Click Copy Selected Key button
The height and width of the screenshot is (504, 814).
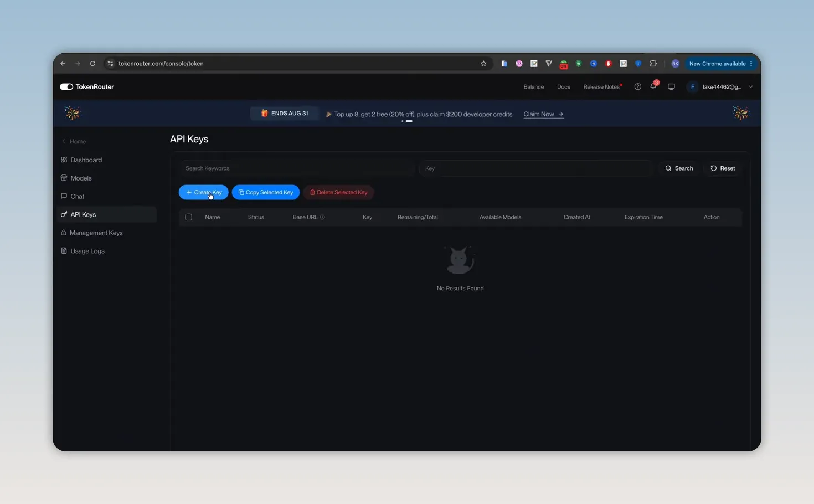pos(266,192)
